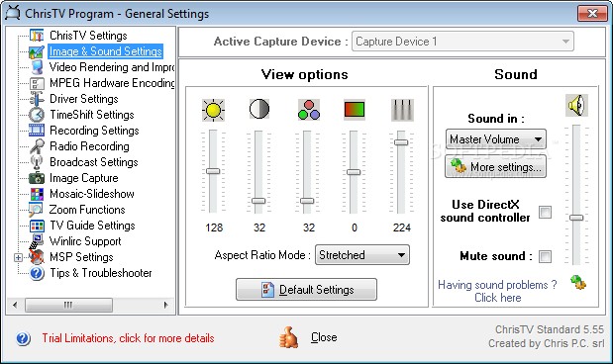
Task: Open Video Rendering and Improvements section
Action: pos(112,67)
